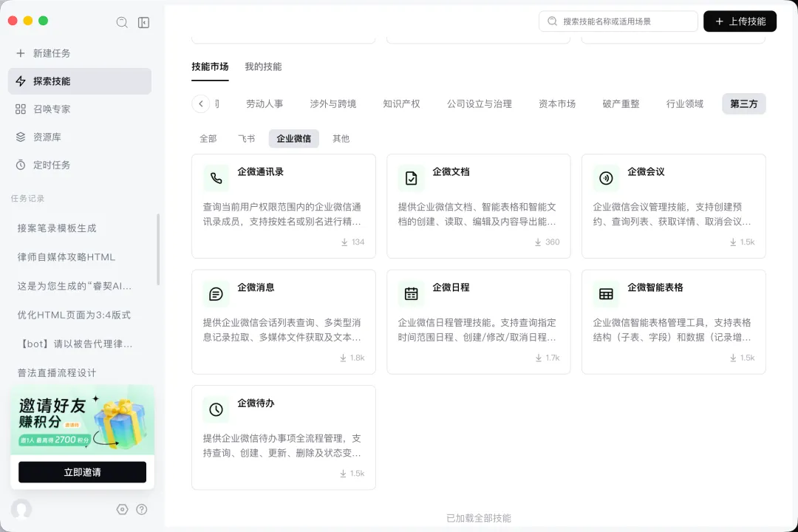Click the chat bubble icon on 企微消息

[216, 294]
